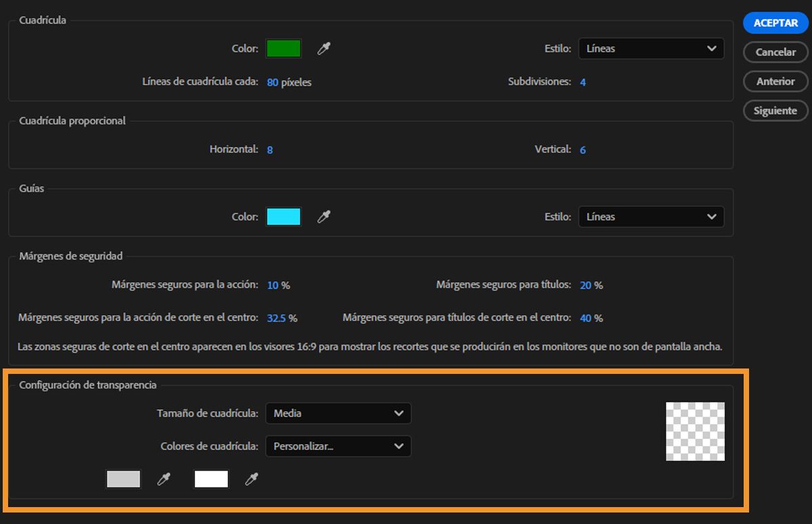The height and width of the screenshot is (524, 812).
Task: Click the cyan Guías color swatch
Action: (283, 216)
